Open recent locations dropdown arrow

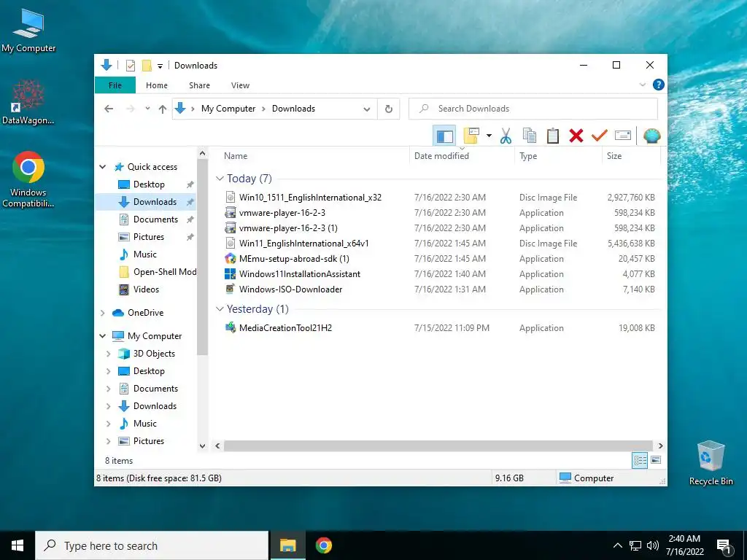pos(147,109)
